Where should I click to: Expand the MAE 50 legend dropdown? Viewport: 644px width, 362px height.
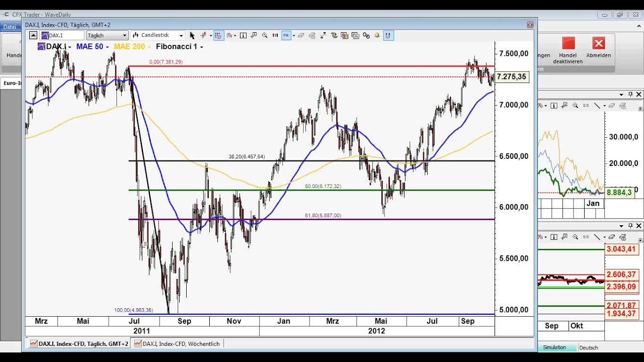pos(108,47)
